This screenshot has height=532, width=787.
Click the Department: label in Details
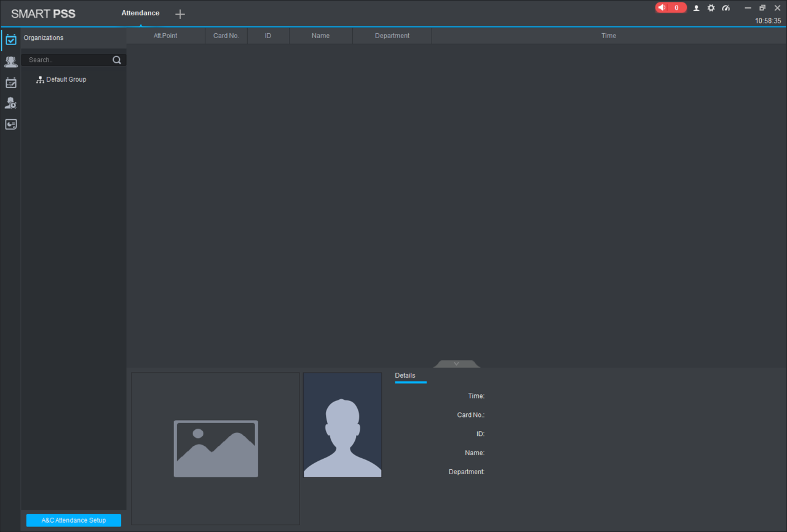click(467, 472)
